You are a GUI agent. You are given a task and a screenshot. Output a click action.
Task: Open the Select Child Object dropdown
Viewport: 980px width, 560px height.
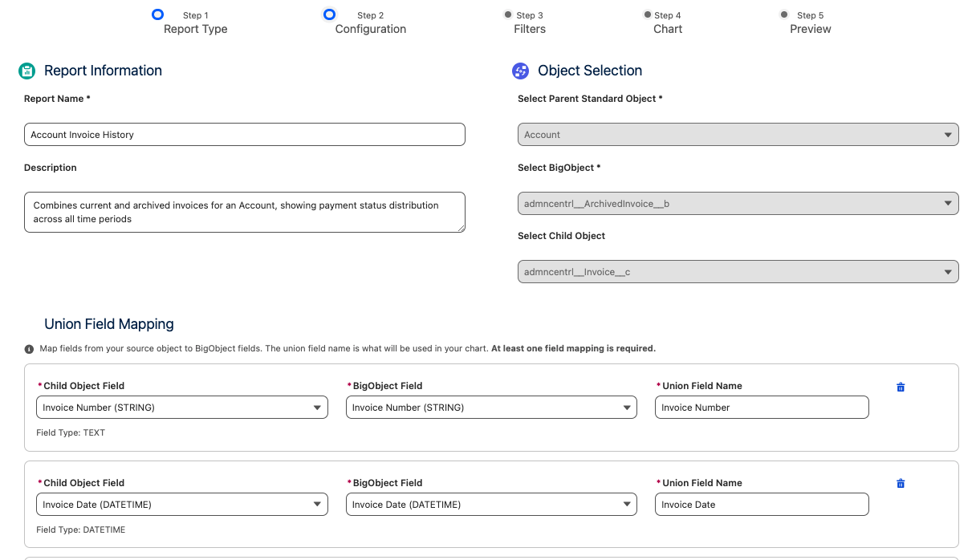tap(738, 272)
